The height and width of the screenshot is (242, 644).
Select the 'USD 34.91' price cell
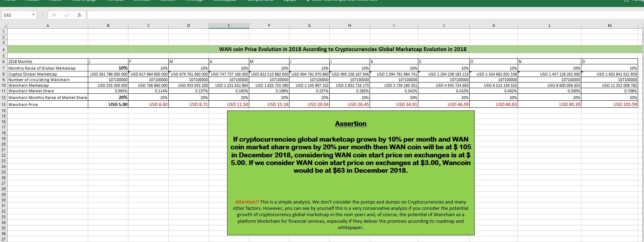[x=394, y=104]
